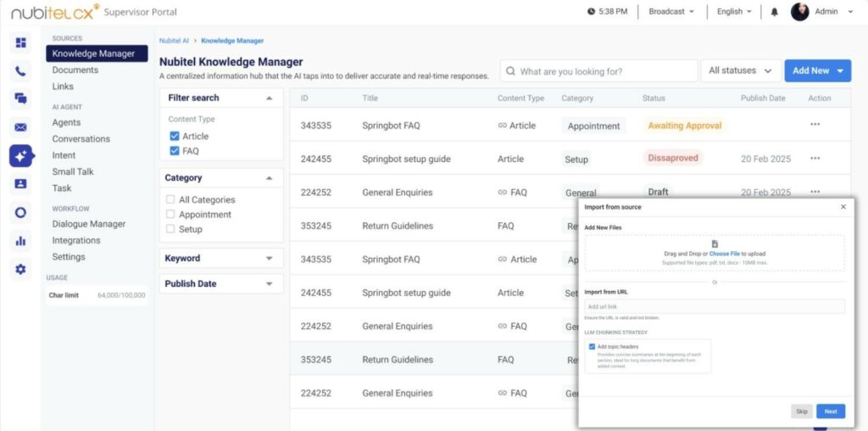868x431 pixels.
Task: Go to Links in Sources menu
Action: pos(63,87)
